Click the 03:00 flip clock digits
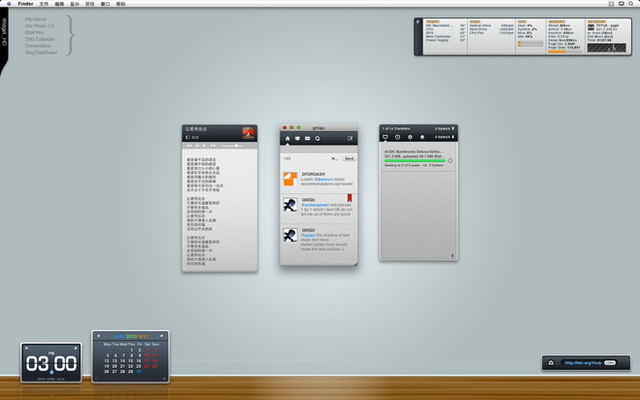Screen dimensions: 640x400 (x=51, y=363)
